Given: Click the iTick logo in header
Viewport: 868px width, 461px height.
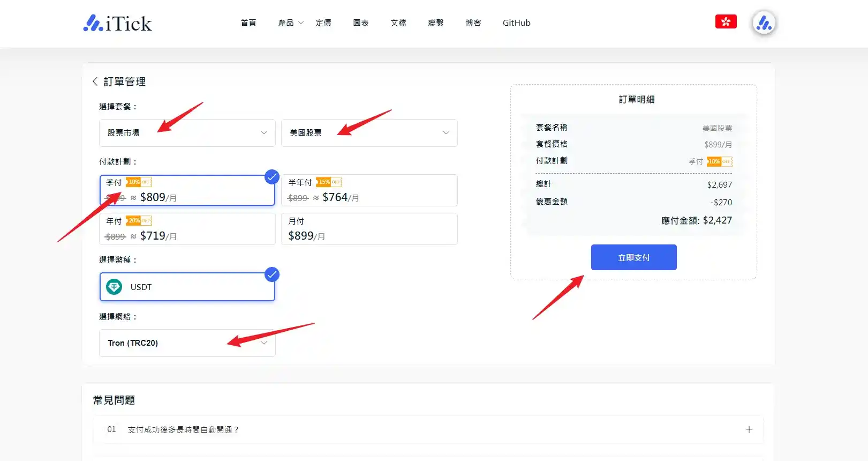Looking at the screenshot, I should tap(118, 23).
